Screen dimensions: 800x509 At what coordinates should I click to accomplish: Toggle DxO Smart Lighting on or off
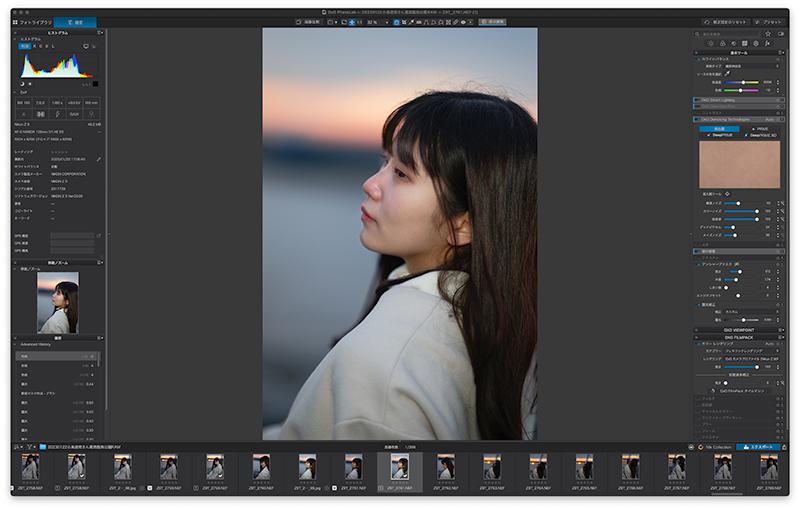click(x=696, y=101)
